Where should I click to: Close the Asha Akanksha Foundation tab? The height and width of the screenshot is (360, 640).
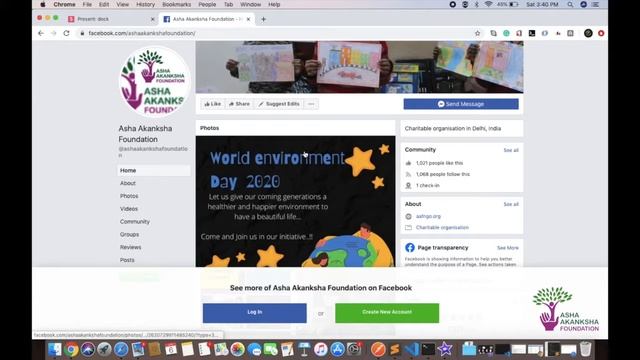248,19
